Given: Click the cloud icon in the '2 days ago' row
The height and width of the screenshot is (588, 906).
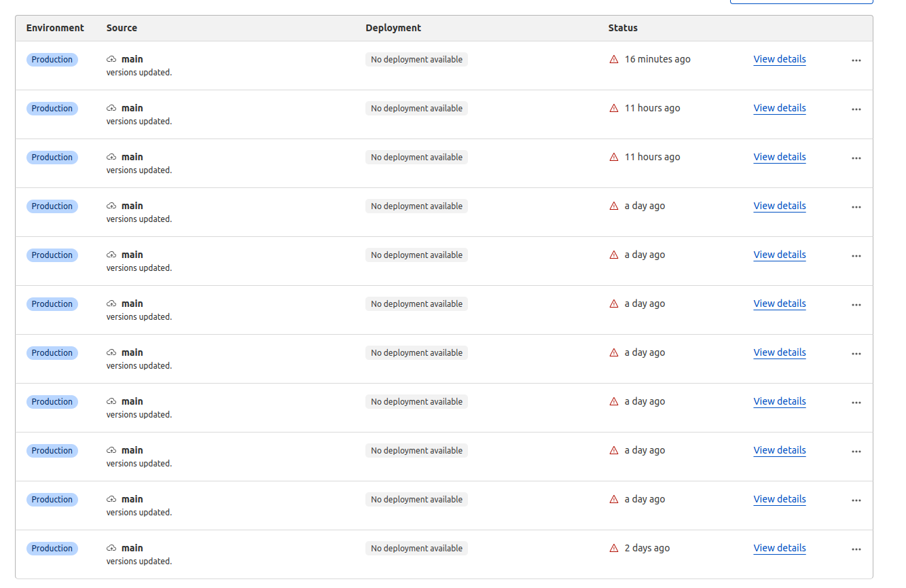Looking at the screenshot, I should pyautogui.click(x=111, y=549).
